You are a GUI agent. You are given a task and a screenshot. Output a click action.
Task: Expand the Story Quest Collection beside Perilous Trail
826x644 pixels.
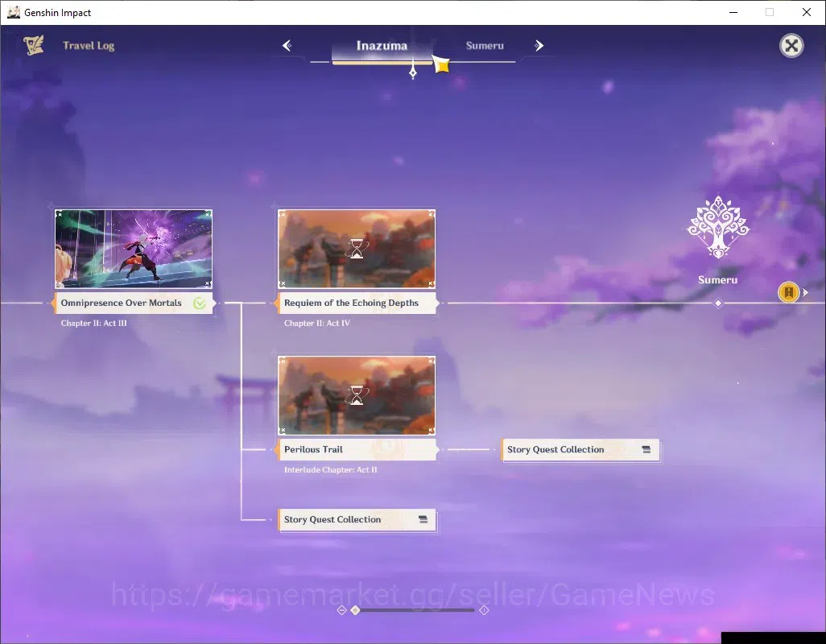580,450
